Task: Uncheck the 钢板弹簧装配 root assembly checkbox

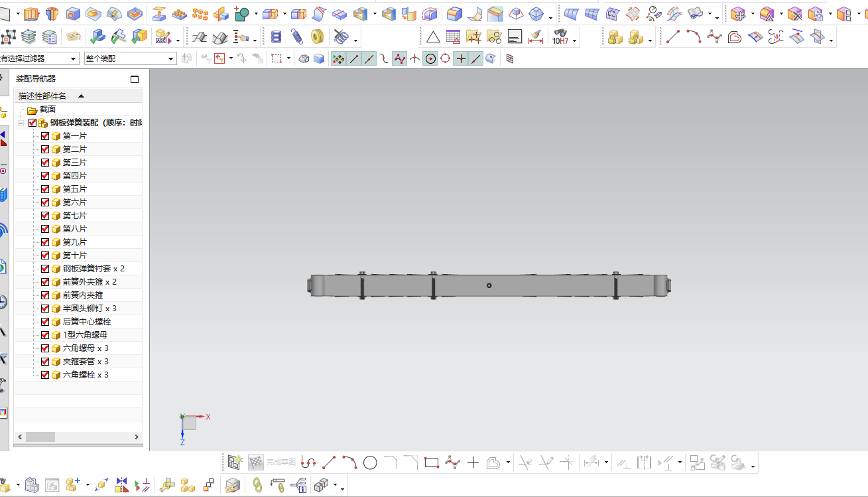Action: pos(32,123)
